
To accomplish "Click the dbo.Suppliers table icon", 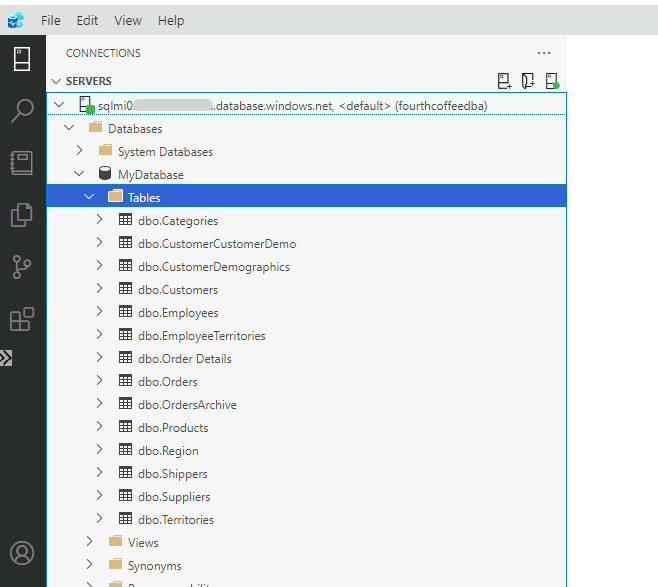I will pyautogui.click(x=125, y=496).
